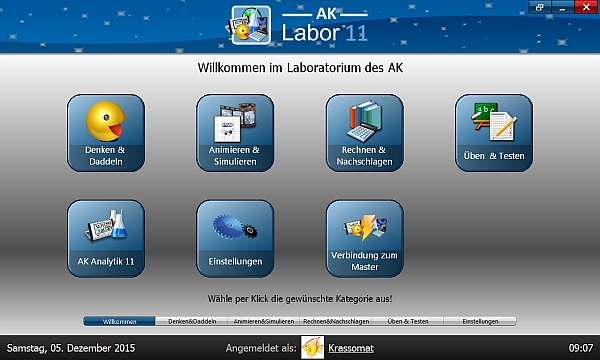Switch to the Rechnen&Nachschlagen tab
Screen dimensions: 600x360
(336, 321)
